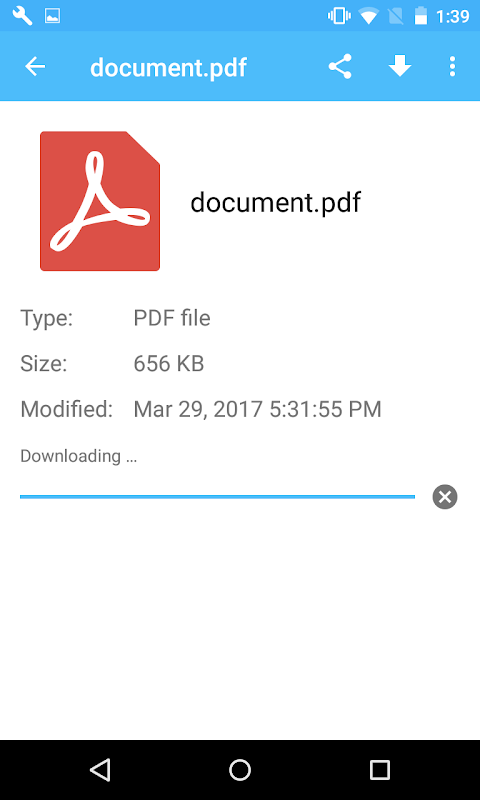Screen dimensions: 480x800
Task: Tap the Android back navigation button
Action: (x=100, y=769)
